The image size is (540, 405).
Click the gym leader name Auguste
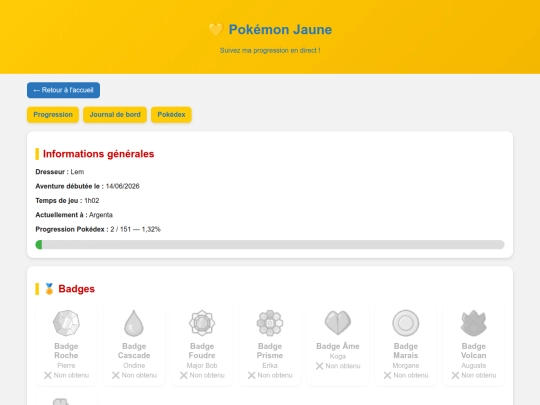pos(474,366)
